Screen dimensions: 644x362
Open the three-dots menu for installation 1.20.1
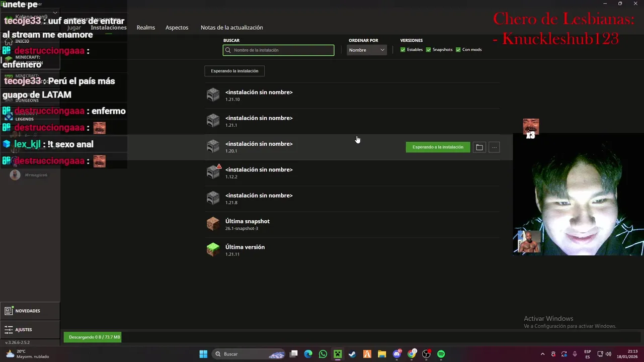pos(495,147)
